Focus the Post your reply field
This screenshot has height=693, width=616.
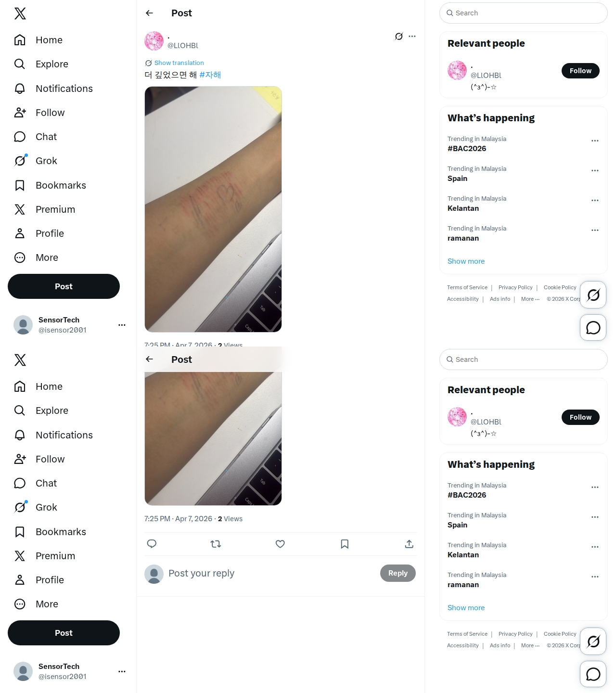point(269,573)
